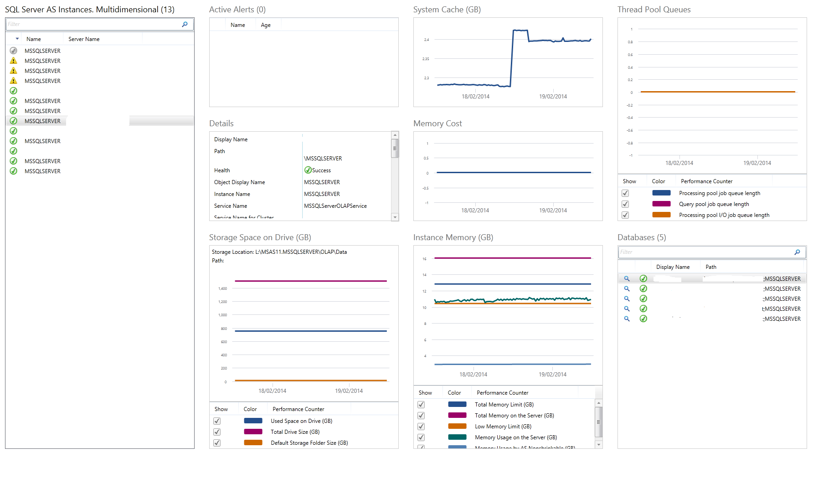Toggle the Memory Usage on the Server checkbox
This screenshot has width=813, height=504.
click(421, 437)
